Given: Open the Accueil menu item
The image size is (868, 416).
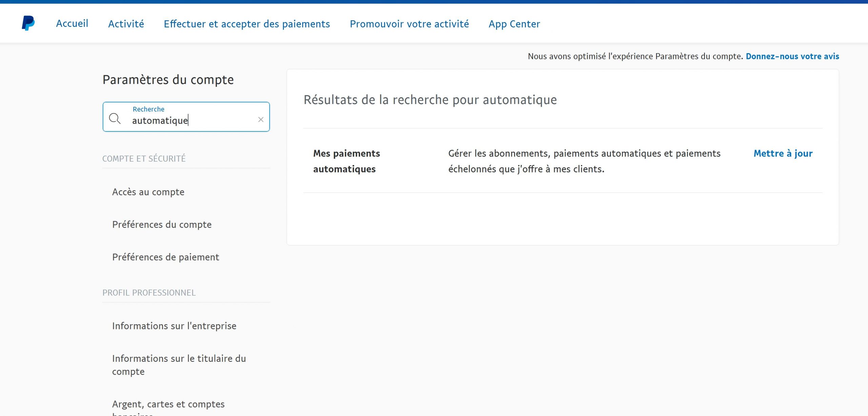Looking at the screenshot, I should pos(72,23).
